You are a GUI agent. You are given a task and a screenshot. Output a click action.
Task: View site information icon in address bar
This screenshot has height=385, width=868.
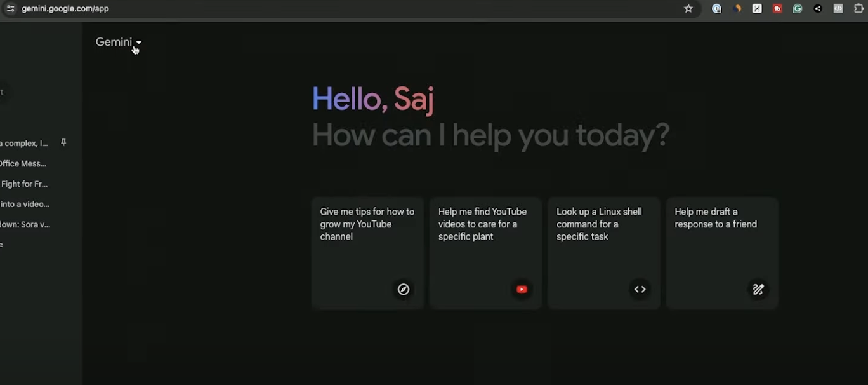click(10, 9)
